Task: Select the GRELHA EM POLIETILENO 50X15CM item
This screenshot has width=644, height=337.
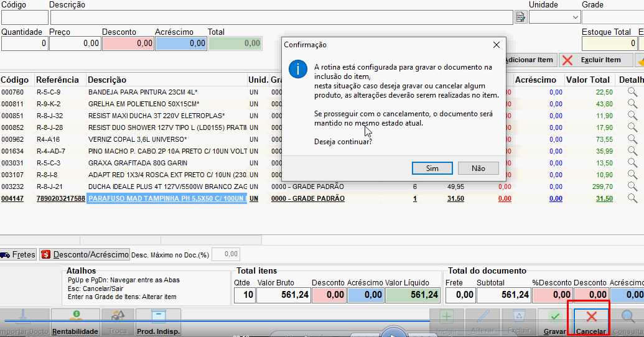Action: (144, 104)
